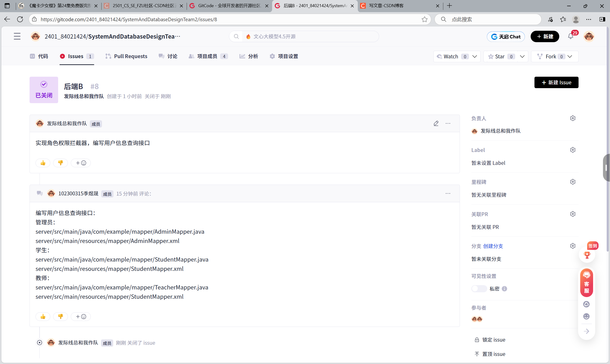610x364 pixels.
Task: Thumbs up 季煜晟's comment
Action: [x=43, y=316]
